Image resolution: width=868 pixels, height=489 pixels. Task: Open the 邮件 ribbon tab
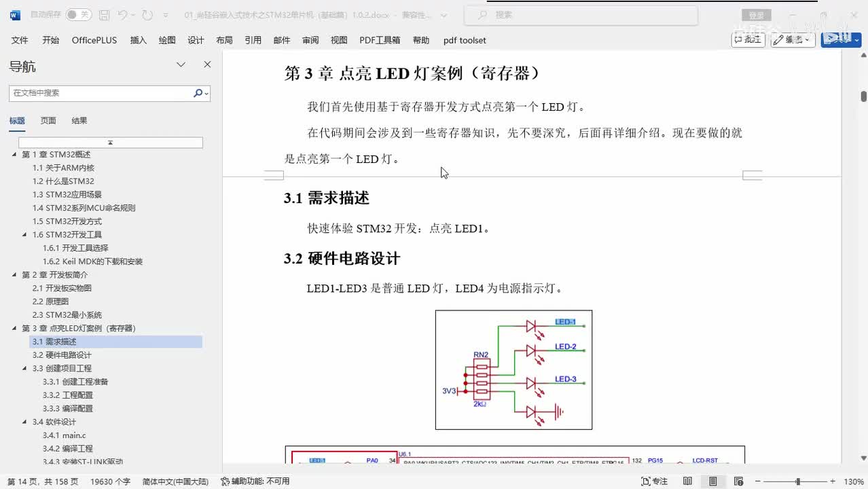[282, 41]
